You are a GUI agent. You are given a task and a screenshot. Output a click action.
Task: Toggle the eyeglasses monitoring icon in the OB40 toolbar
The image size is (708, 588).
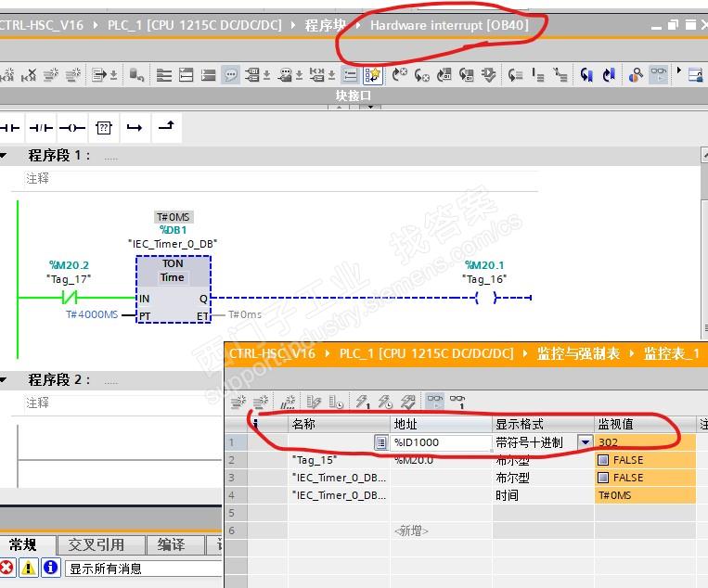pos(658,74)
